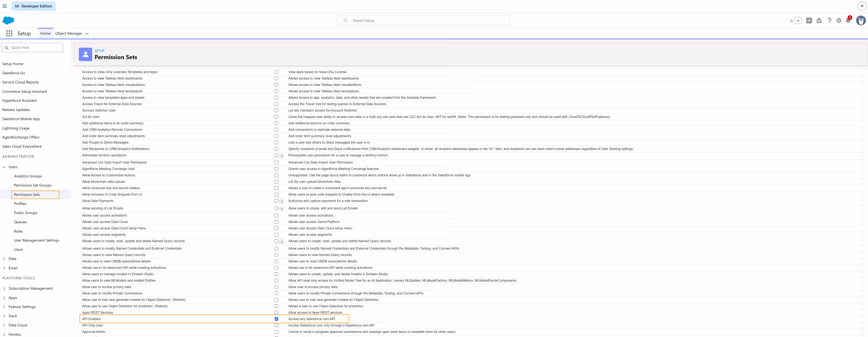Open the App Launcher grid icon
The height and width of the screenshot is (337, 868).
[x=9, y=33]
